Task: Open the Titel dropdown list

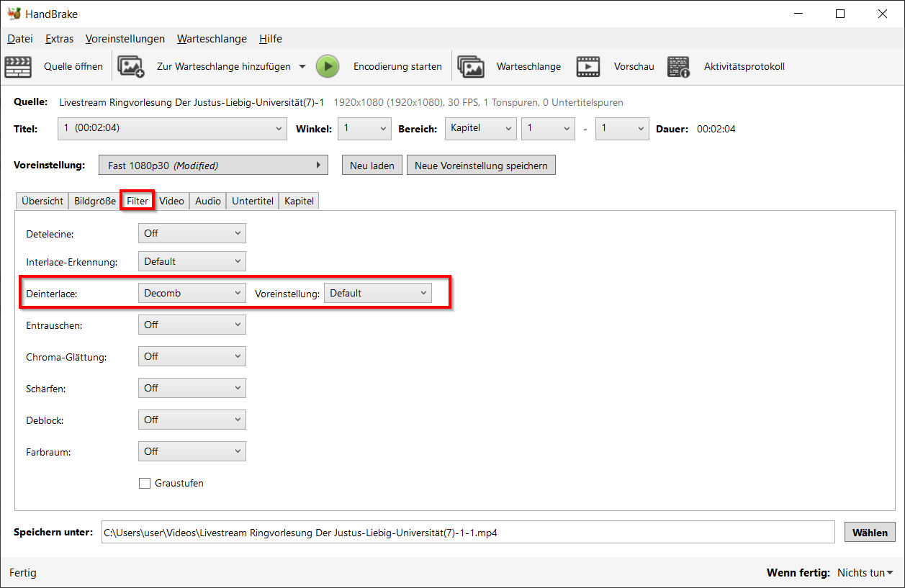Action: pos(172,129)
